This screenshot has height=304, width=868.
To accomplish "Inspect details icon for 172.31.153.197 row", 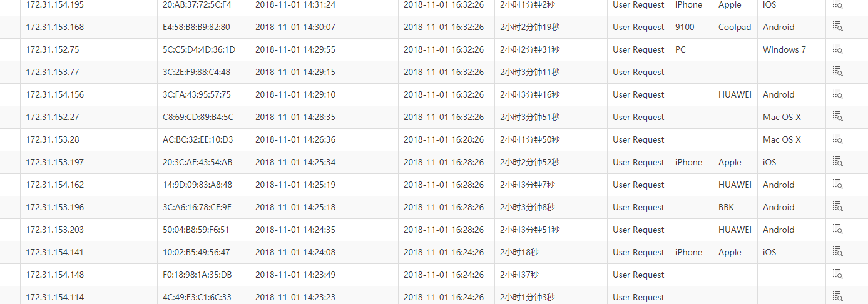I will [x=837, y=161].
